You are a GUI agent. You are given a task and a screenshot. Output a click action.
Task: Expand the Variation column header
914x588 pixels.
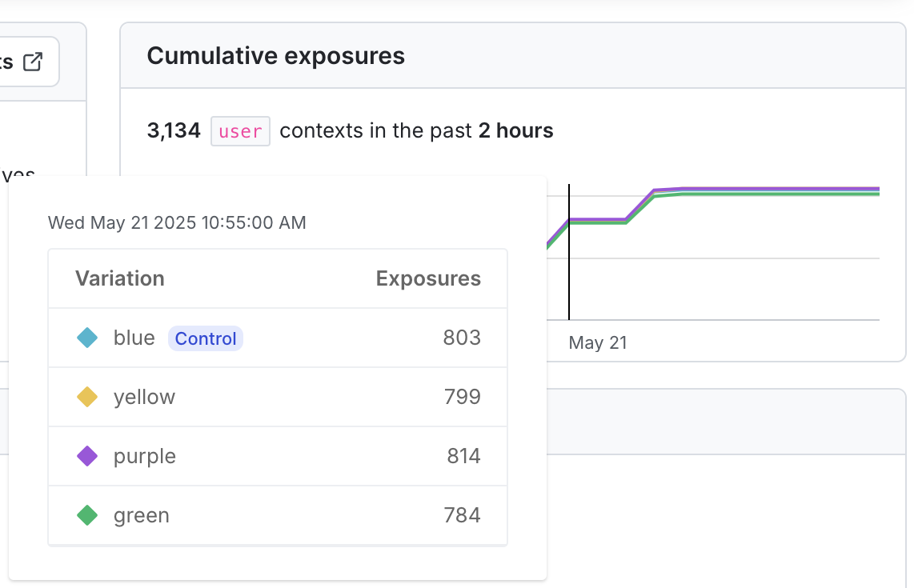coord(120,278)
